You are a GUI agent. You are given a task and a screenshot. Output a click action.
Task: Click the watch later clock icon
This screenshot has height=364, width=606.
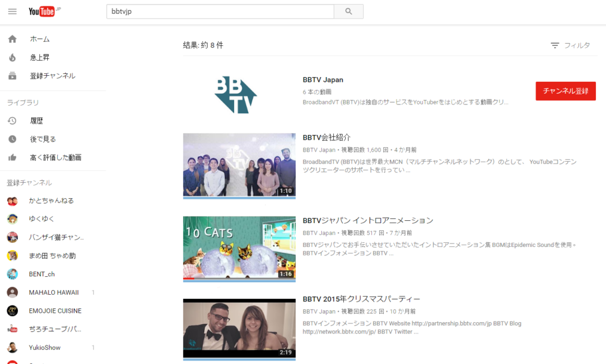pyautogui.click(x=13, y=139)
